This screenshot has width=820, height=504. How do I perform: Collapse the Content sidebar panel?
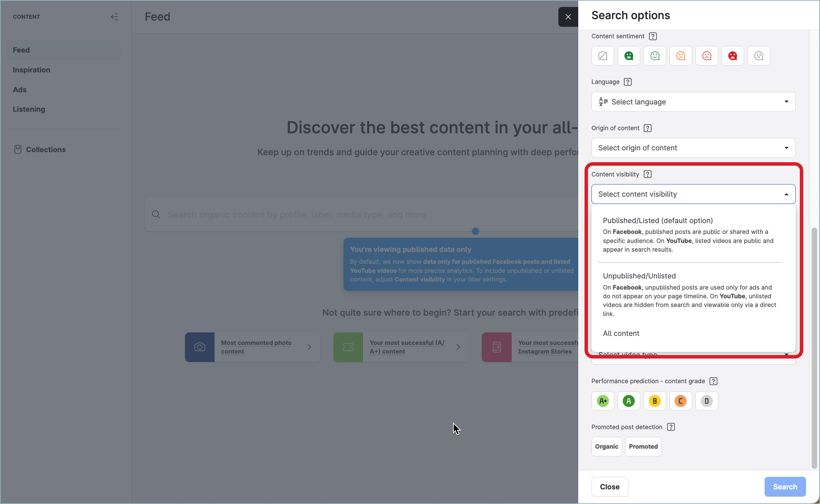point(115,16)
